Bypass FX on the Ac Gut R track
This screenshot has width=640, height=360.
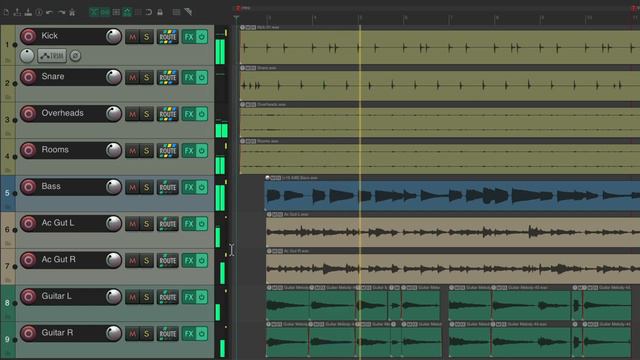pos(202,260)
